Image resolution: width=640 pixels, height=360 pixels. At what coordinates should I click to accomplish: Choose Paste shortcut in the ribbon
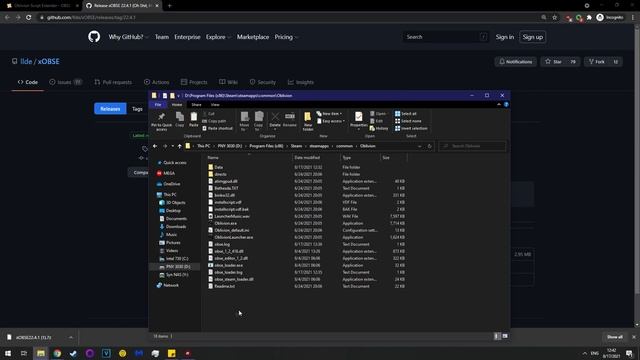pos(218,129)
